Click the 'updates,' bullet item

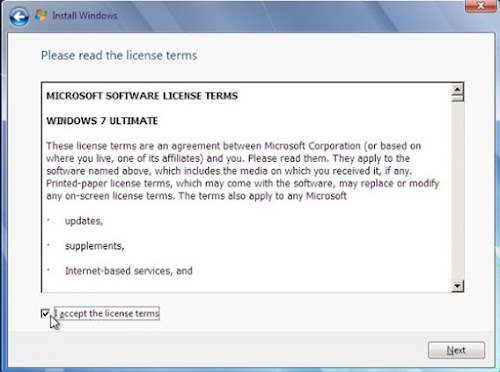tap(84, 221)
